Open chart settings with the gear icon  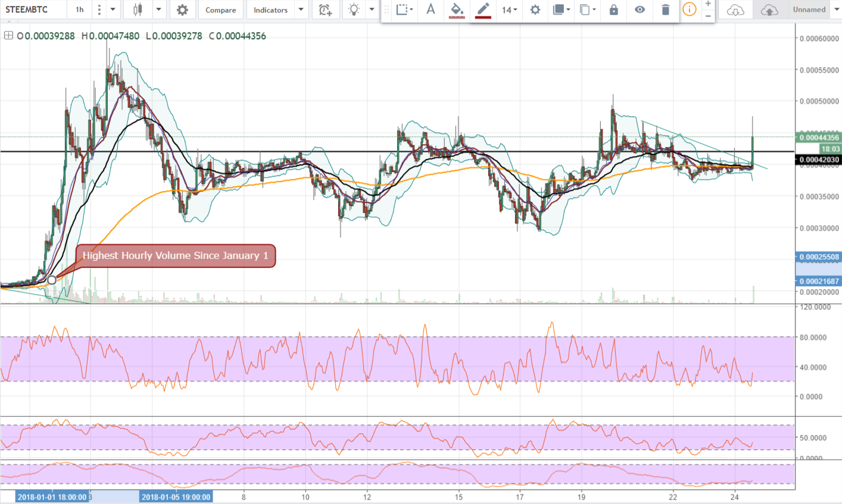[182, 10]
